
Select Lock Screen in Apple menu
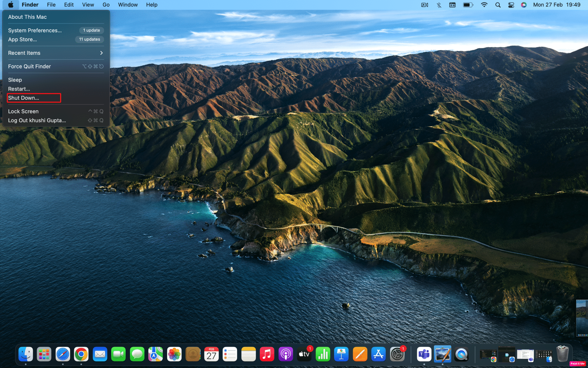tap(56, 112)
